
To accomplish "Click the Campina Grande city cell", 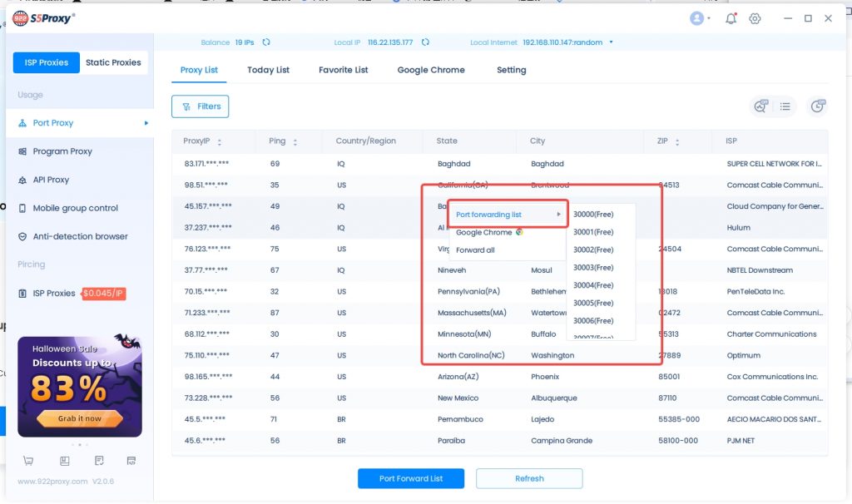I will pos(562,441).
